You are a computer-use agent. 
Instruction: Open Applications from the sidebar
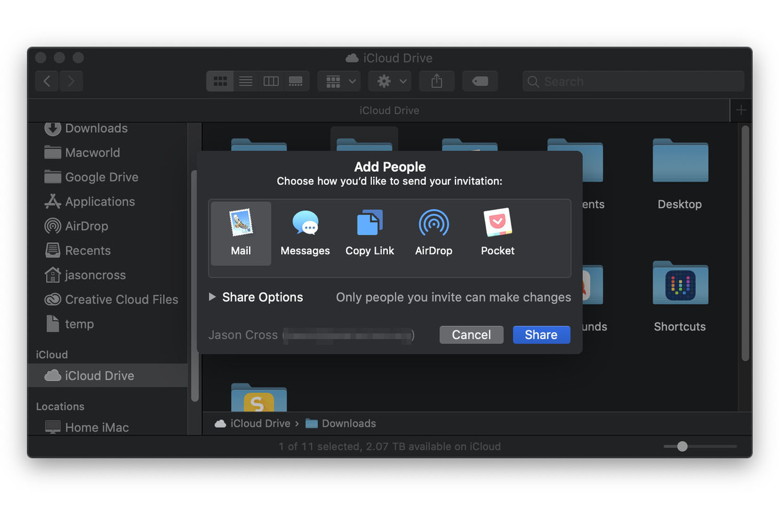pos(99,202)
